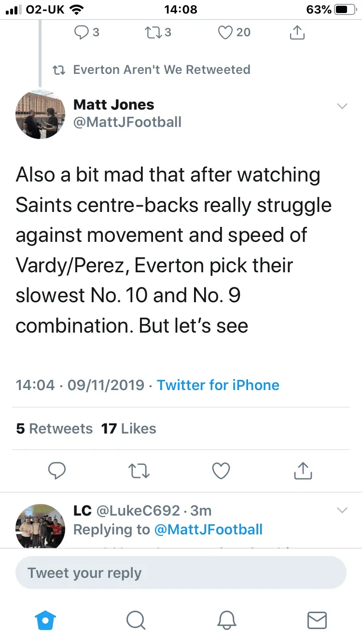Expand options chevron on LC's reply
Image resolution: width=362 pixels, height=644 pixels.
point(342,511)
